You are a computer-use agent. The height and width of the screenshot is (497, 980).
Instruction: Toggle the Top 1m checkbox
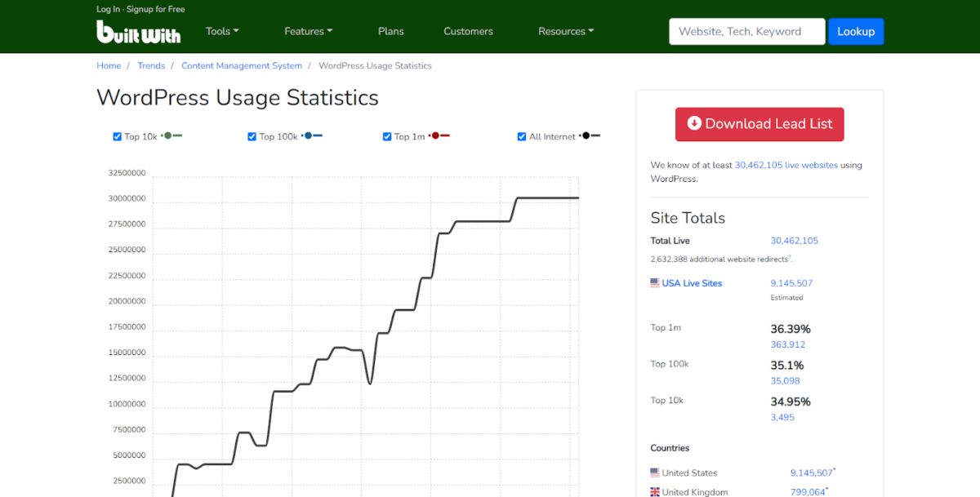pos(387,137)
